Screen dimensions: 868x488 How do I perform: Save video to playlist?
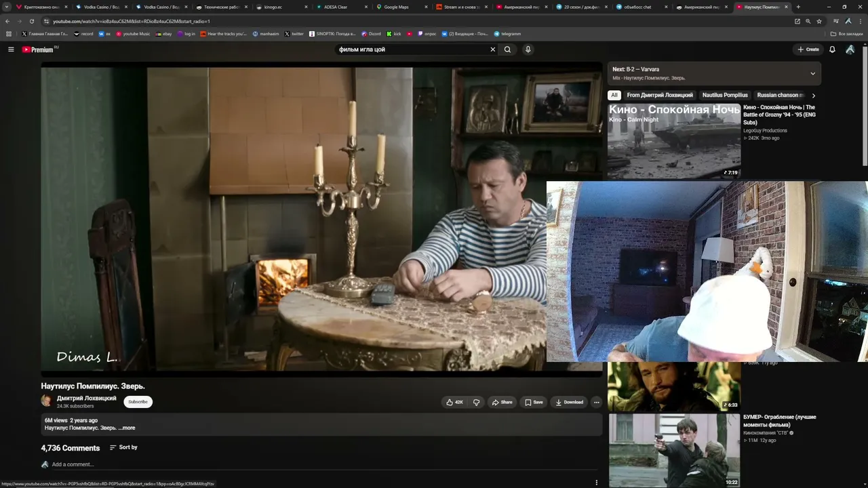[x=534, y=402]
